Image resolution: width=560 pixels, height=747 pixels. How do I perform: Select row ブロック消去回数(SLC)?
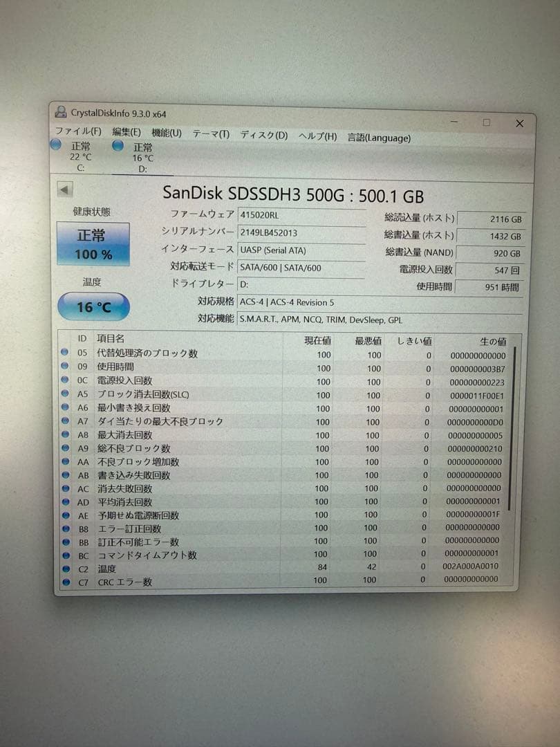pos(286,394)
